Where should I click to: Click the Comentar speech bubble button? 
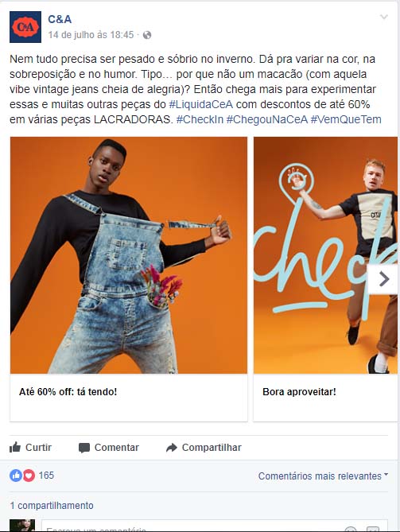[x=109, y=448]
